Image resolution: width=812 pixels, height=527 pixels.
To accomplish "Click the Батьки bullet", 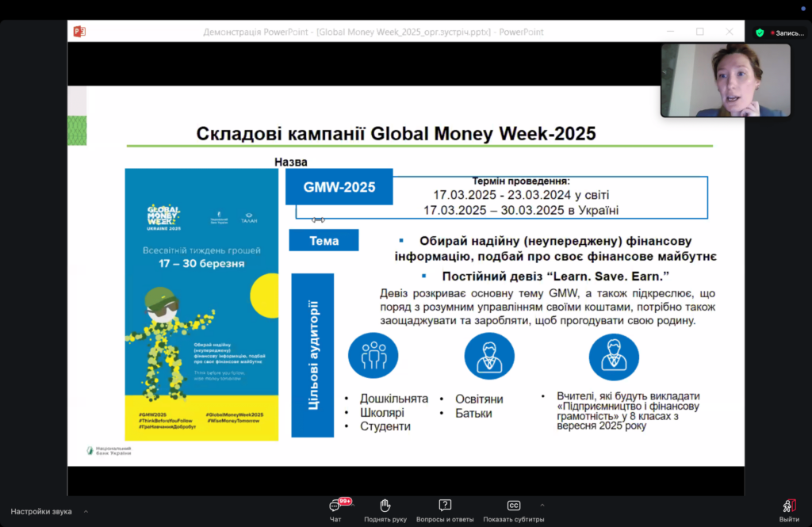I will click(473, 413).
